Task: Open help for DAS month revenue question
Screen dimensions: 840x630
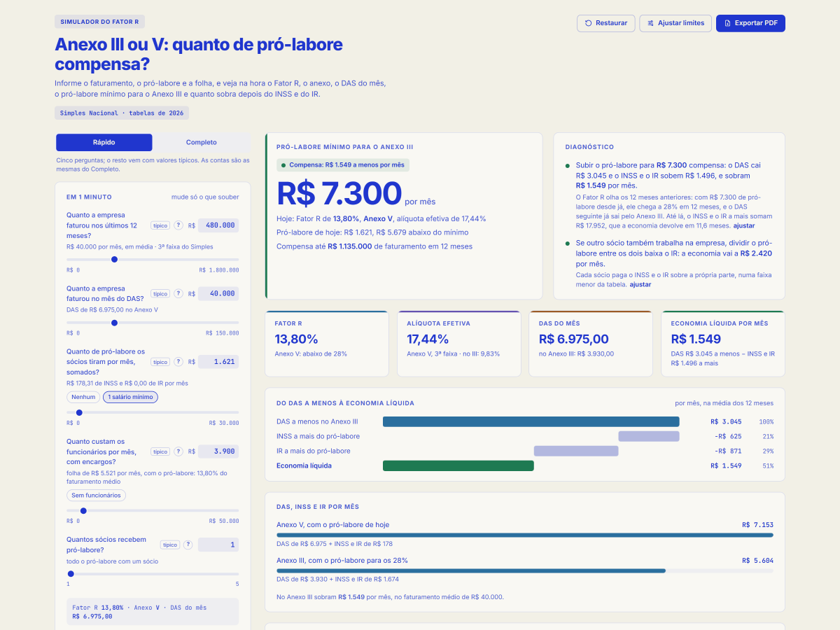Action: [x=178, y=293]
